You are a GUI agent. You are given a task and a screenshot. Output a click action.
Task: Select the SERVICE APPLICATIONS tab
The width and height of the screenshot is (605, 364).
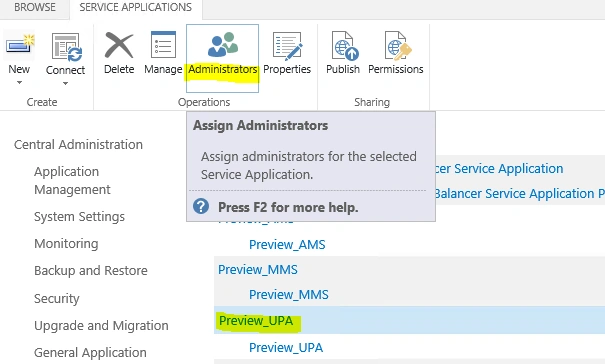(x=135, y=7)
